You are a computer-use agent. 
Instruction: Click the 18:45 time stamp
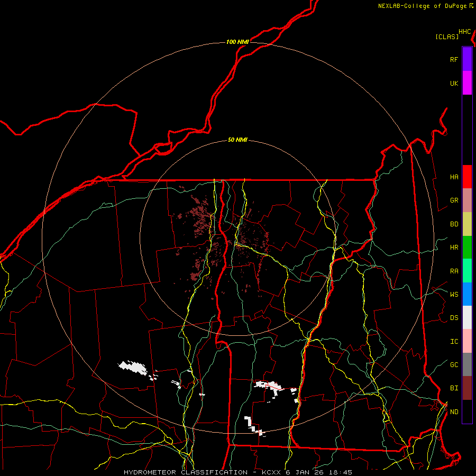(x=341, y=472)
